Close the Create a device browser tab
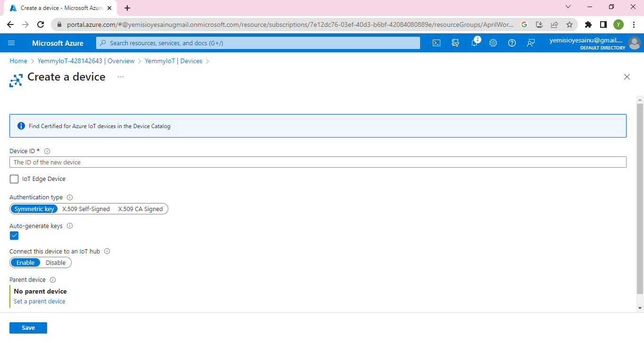The width and height of the screenshot is (644, 343). pos(110,8)
